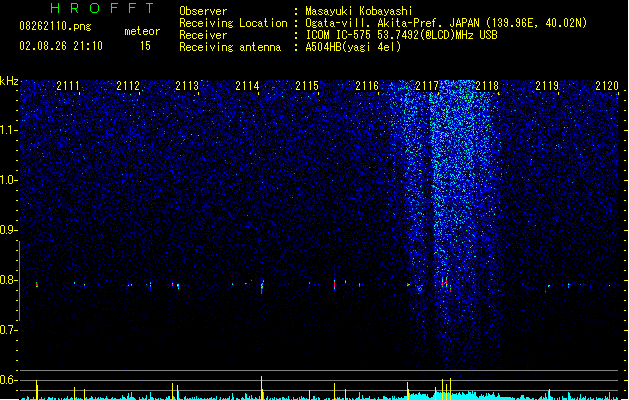Screen dimensions: 629x400
Task: Click the 1.0 kHz axis label
Action: (x=8, y=180)
